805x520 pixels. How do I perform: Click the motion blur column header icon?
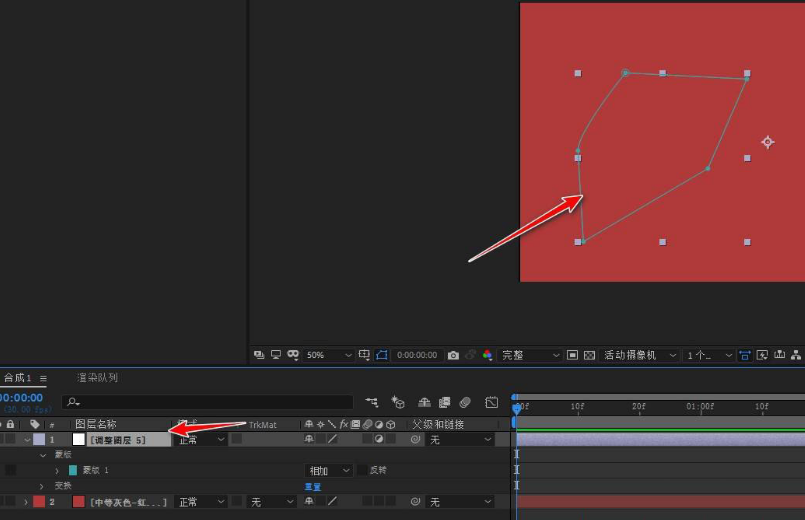coord(367,425)
